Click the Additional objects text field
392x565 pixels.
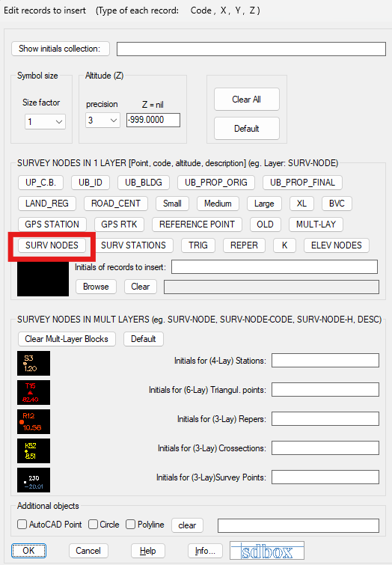pyautogui.click(x=298, y=525)
